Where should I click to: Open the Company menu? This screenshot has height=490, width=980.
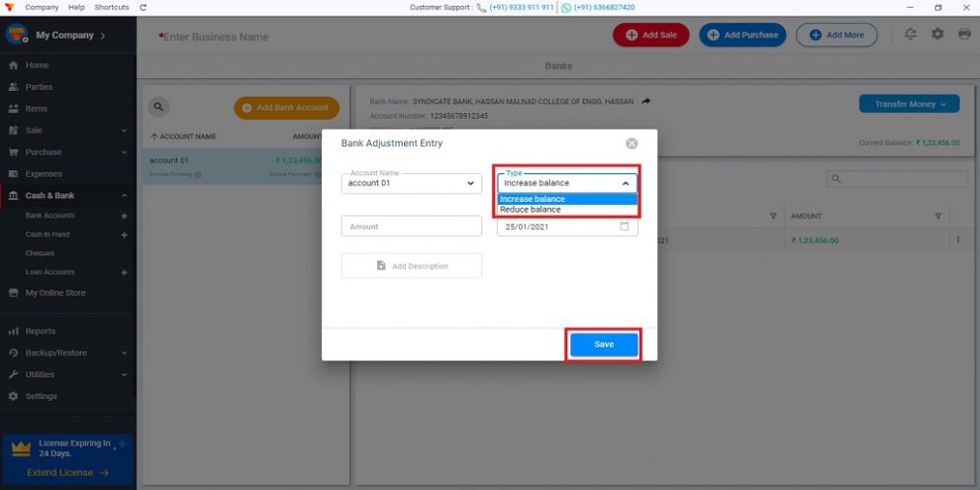(42, 8)
